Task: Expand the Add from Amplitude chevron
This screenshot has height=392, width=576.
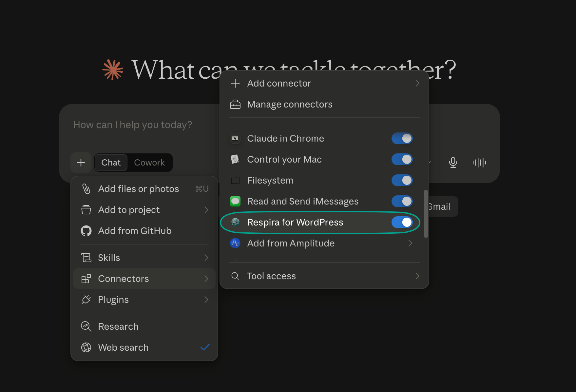Action: [x=410, y=243]
